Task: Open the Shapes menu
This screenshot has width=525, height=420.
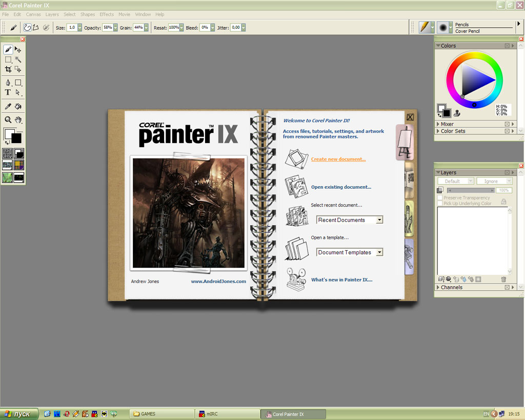Action: (x=87, y=14)
